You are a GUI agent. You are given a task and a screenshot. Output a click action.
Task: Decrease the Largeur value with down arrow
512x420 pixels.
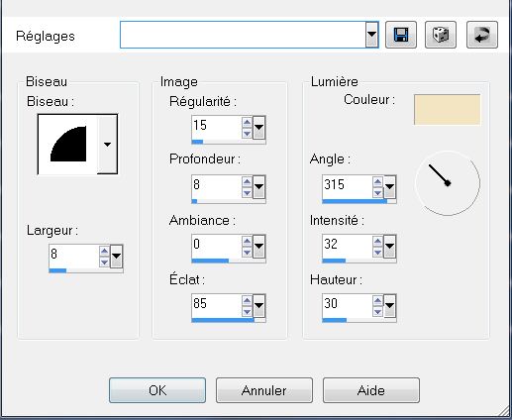tap(104, 262)
